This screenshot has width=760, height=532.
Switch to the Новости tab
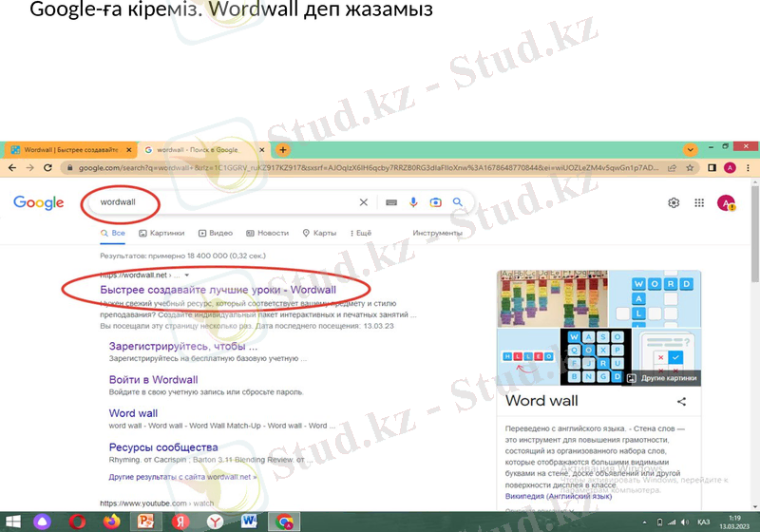[x=268, y=233]
